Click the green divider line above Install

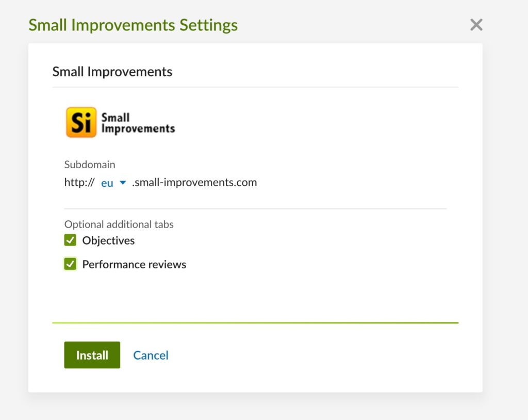[255, 322]
